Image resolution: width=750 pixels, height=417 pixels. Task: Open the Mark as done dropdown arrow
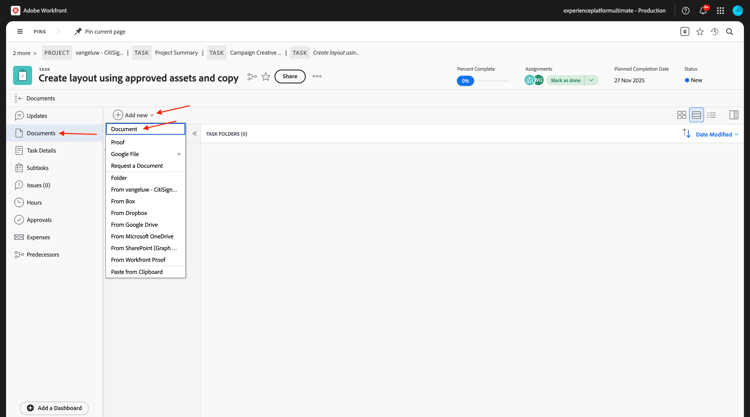click(591, 80)
